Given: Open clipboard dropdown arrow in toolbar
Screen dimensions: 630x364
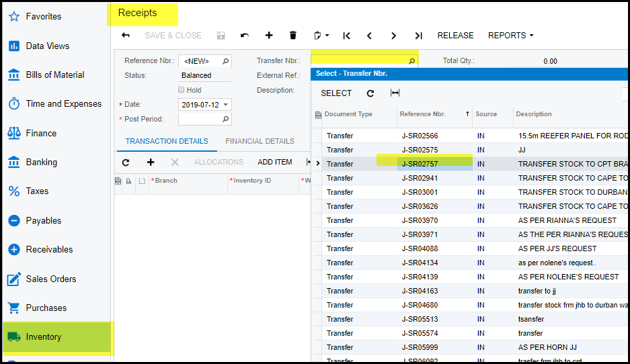Looking at the screenshot, I should coord(327,36).
